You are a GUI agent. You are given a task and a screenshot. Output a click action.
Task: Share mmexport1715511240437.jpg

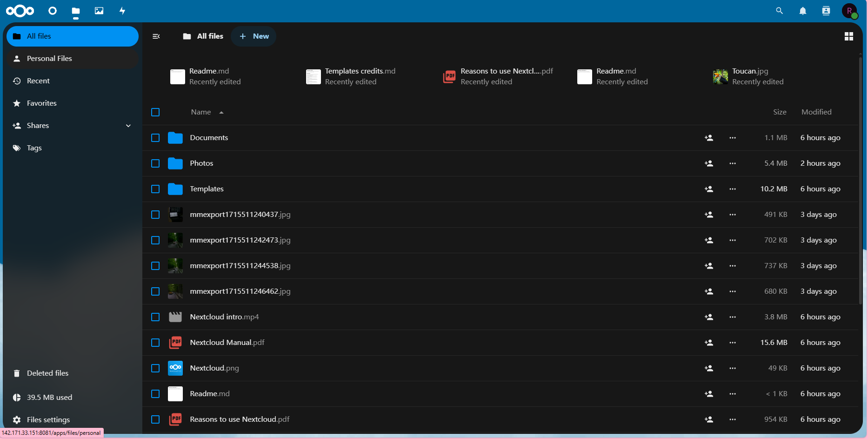709,215
